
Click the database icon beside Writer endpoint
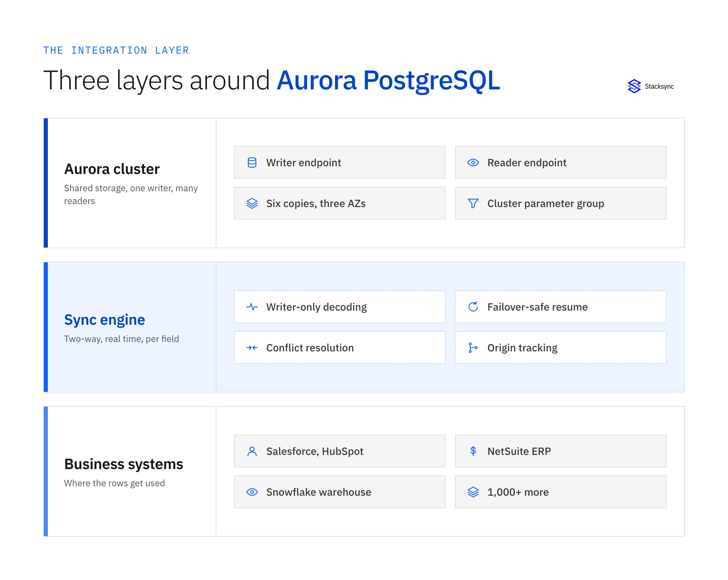(x=252, y=163)
